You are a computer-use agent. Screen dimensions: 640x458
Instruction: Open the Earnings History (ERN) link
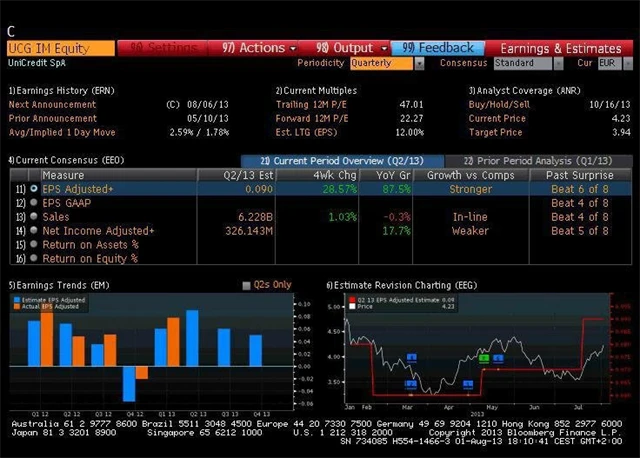pos(62,91)
